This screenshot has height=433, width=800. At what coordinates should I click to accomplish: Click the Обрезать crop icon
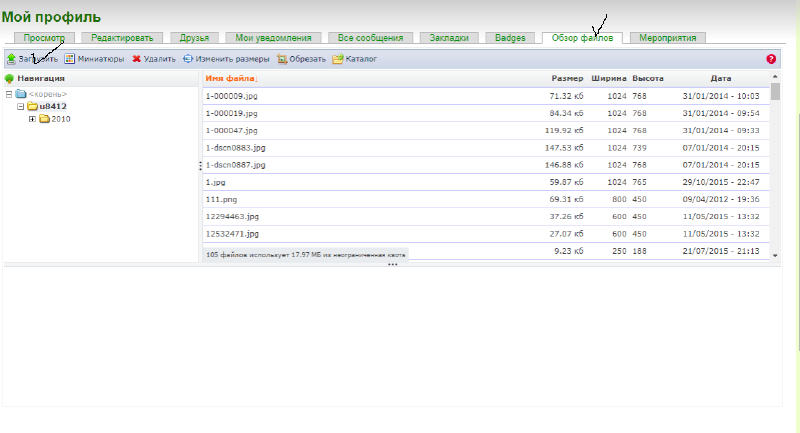282,59
